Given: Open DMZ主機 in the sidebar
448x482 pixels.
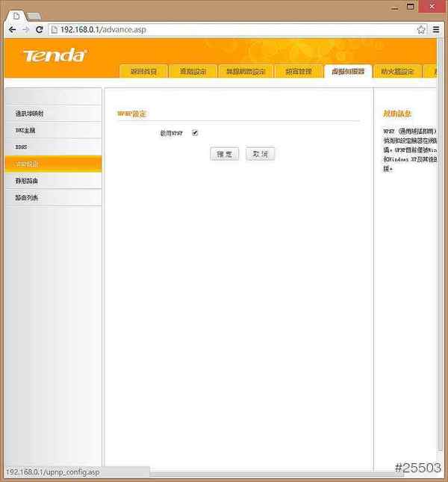Looking at the screenshot, I should point(54,130).
